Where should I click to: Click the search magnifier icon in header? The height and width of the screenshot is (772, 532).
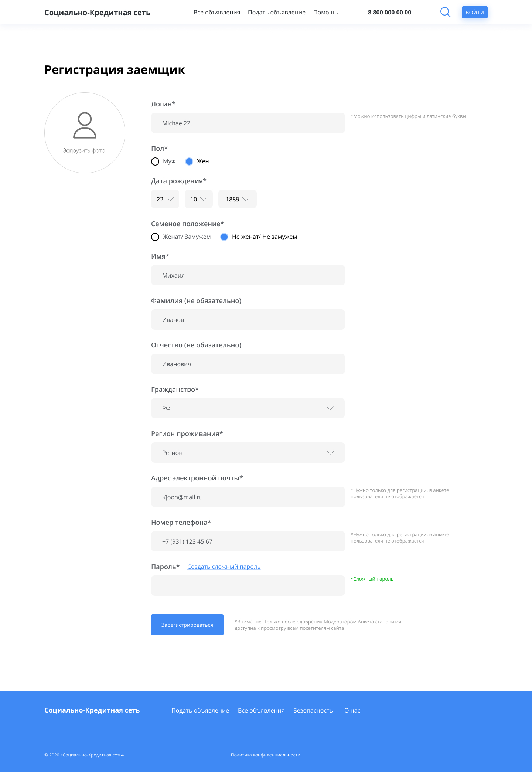(x=445, y=12)
